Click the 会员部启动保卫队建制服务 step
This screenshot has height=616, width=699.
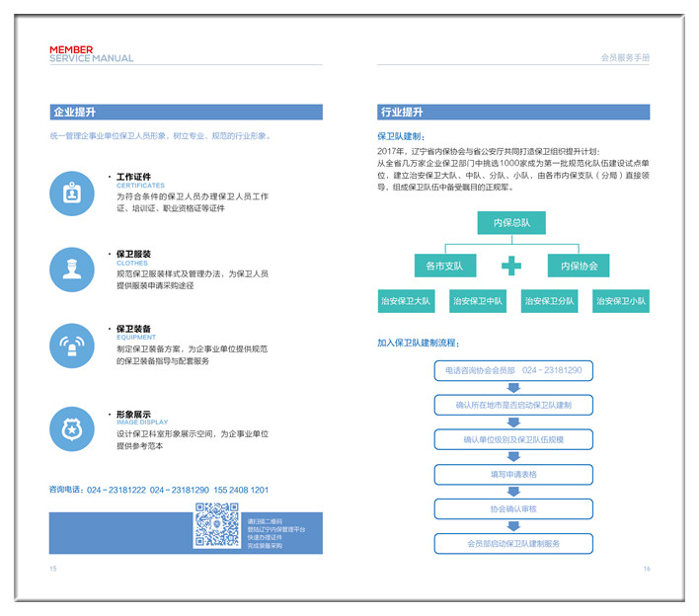point(513,544)
